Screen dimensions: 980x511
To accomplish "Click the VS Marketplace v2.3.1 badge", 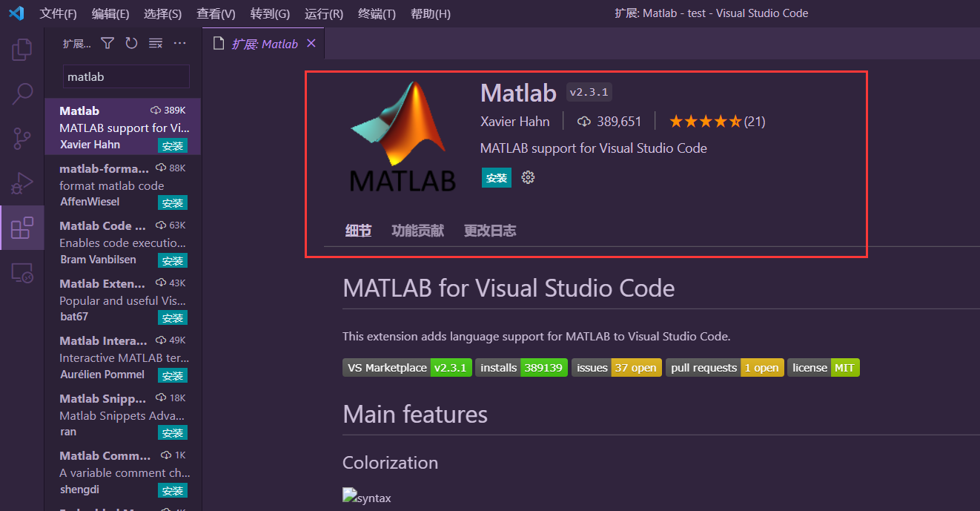I will click(x=407, y=368).
